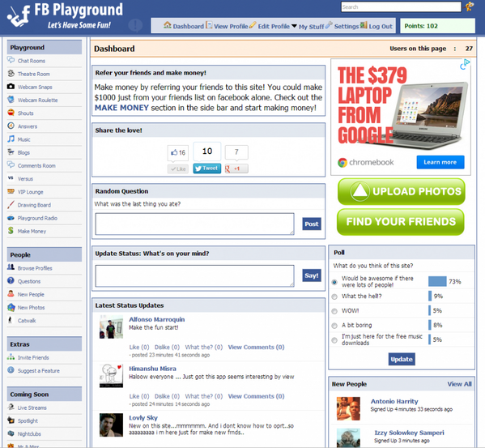The image size is (485, 448).
Task: Open the Invite Friends icon
Action: tap(11, 356)
